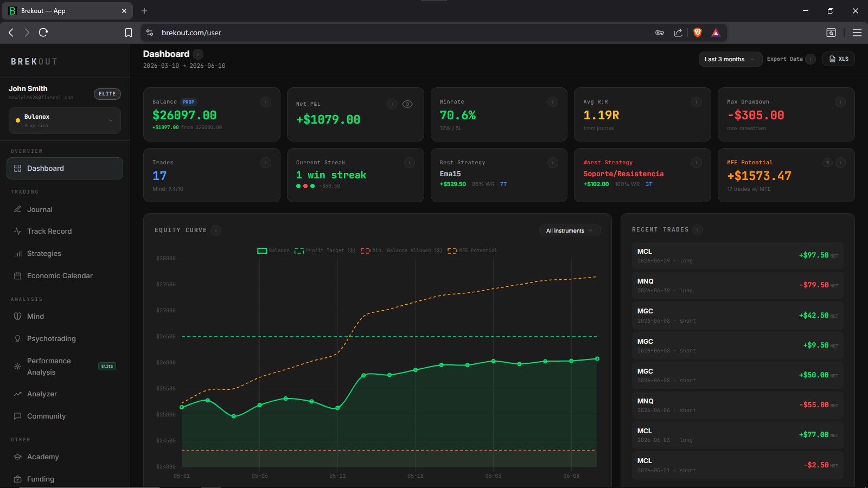This screenshot has width=868, height=488.
Task: Click the PROP tag on Balance card
Action: (x=189, y=102)
